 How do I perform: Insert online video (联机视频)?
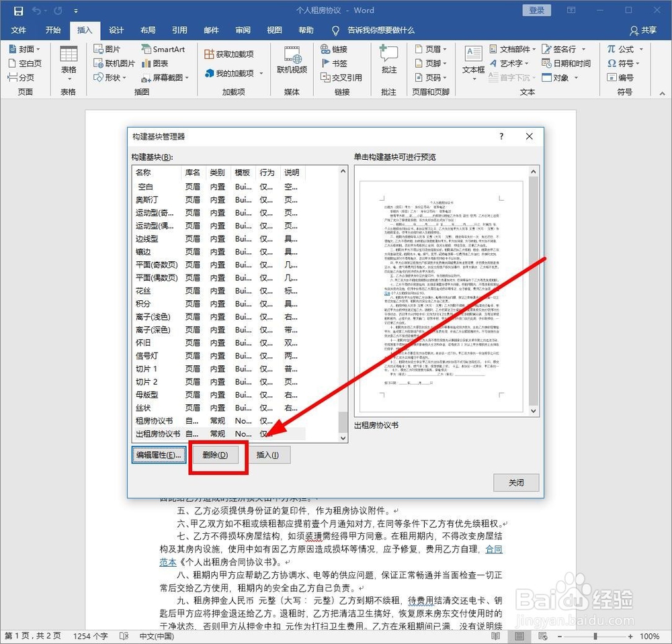pyautogui.click(x=292, y=60)
